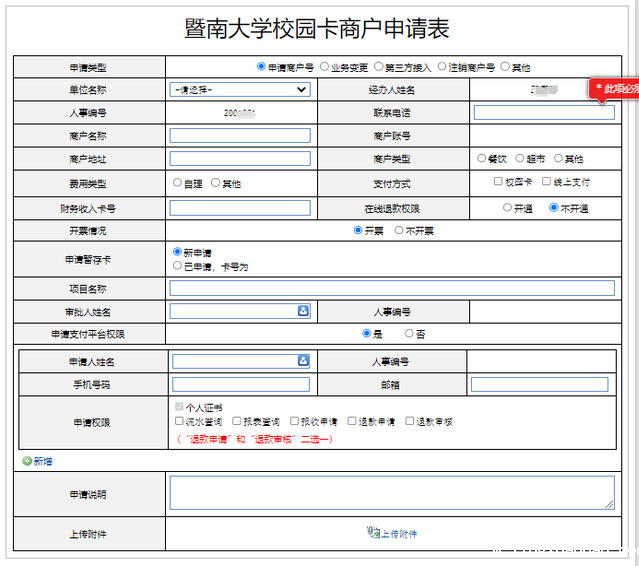This screenshot has width=639, height=566.
Task: Check the 流水查询 permission box
Action: (x=179, y=421)
